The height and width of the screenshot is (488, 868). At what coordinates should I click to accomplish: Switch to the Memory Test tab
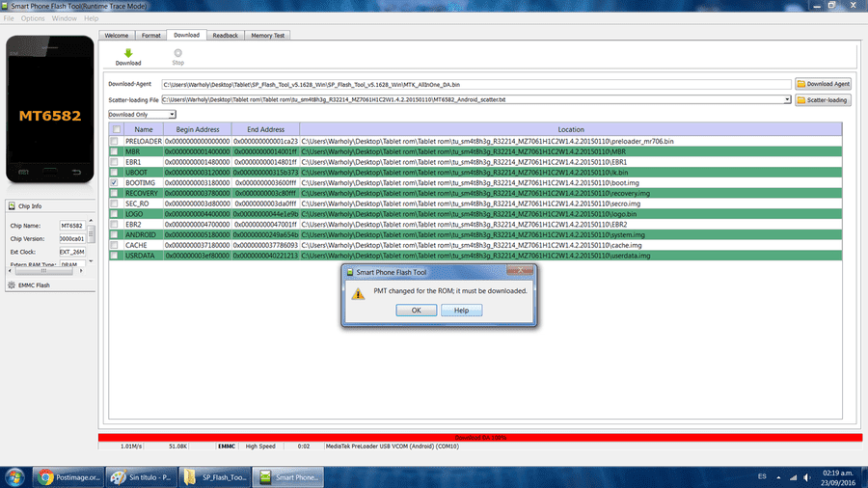pos(268,36)
